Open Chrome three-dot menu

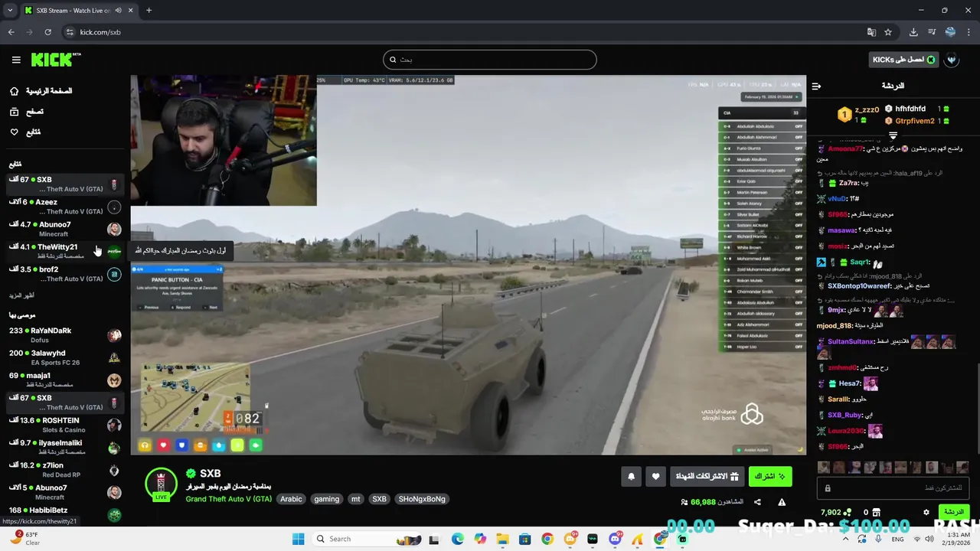969,32
